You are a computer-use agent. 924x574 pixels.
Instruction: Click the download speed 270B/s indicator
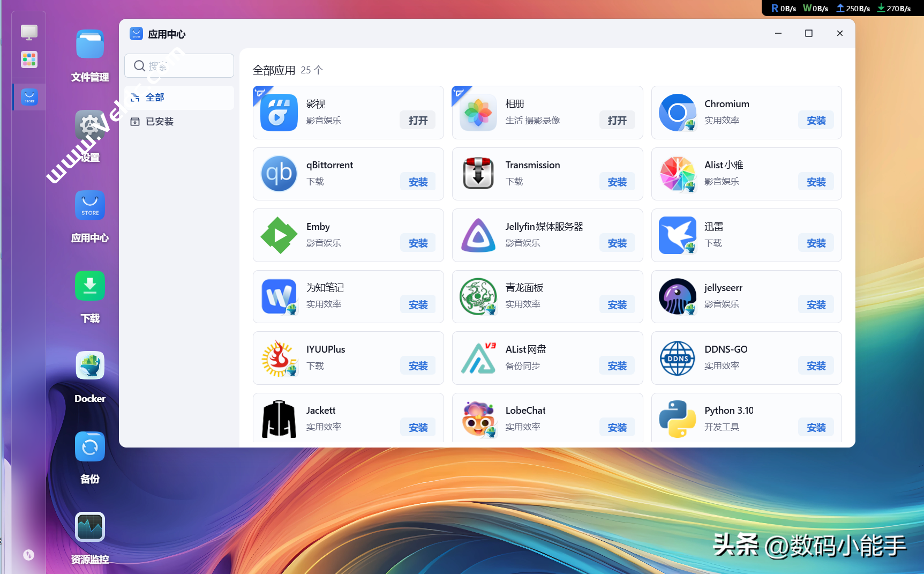click(x=894, y=8)
